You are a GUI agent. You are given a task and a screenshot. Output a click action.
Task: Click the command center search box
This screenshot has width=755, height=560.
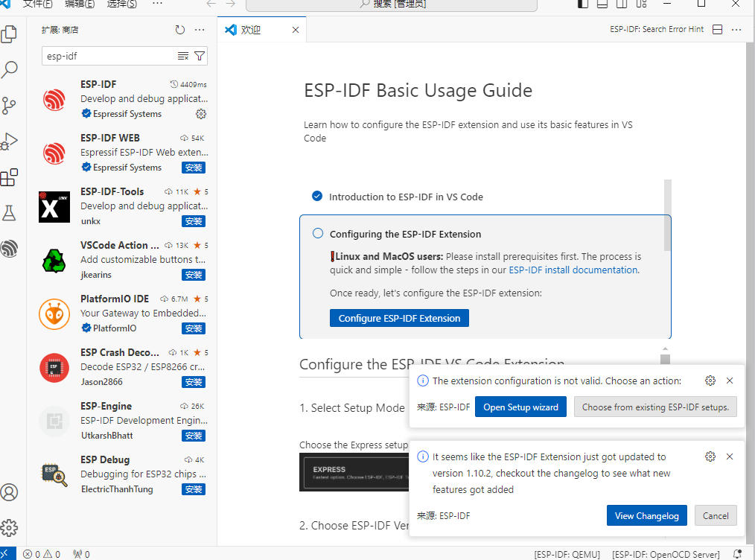pos(392,4)
